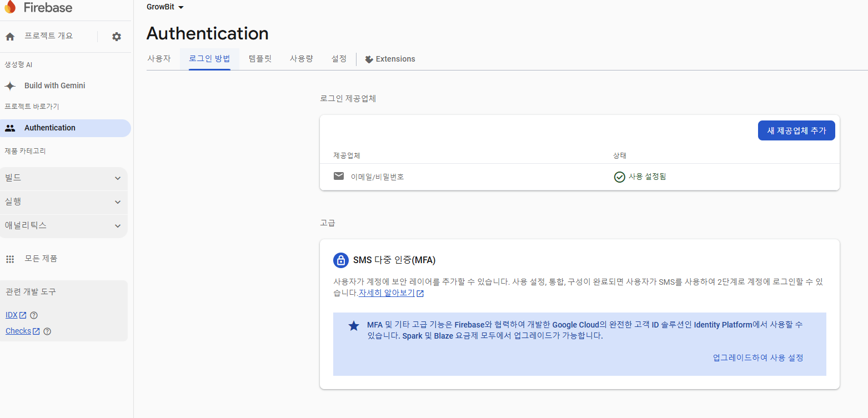Open the Checks link

click(x=18, y=331)
